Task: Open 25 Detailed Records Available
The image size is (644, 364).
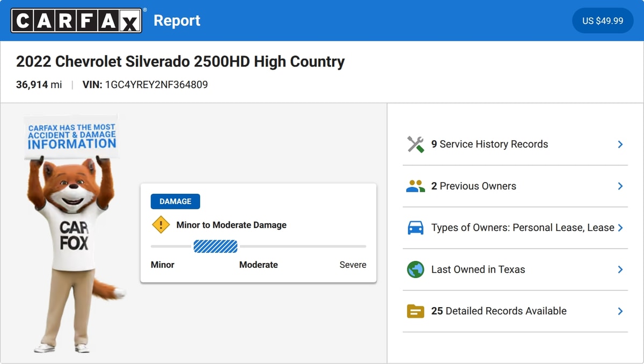Action: click(515, 311)
